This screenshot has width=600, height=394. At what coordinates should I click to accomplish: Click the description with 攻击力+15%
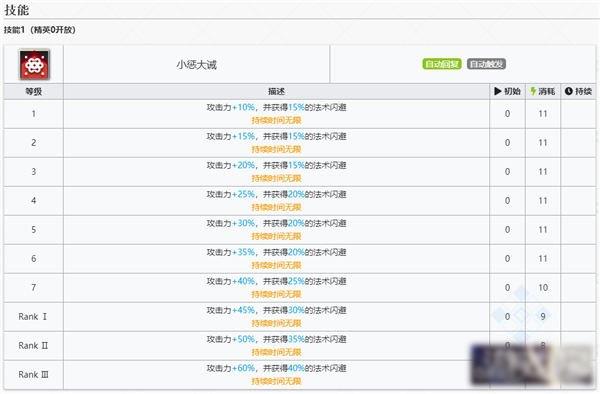pos(276,137)
